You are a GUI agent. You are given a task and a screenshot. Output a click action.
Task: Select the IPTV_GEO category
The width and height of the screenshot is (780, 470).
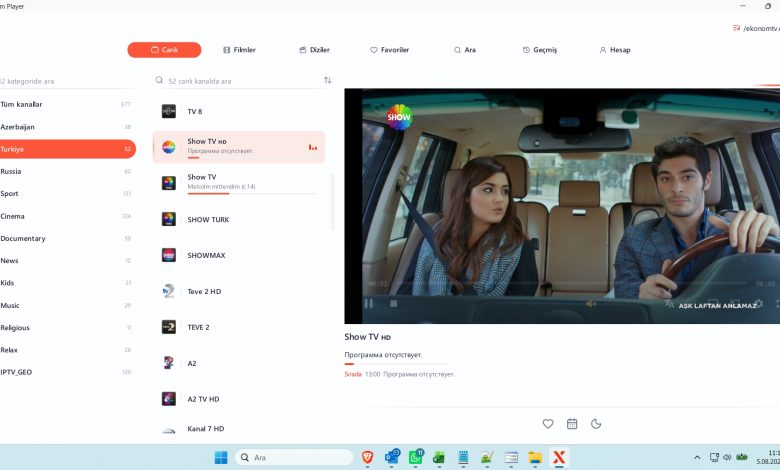67,372
